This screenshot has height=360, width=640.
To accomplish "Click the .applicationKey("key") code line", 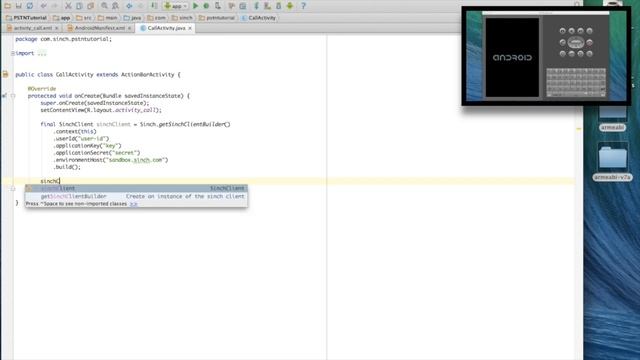I will (87, 146).
